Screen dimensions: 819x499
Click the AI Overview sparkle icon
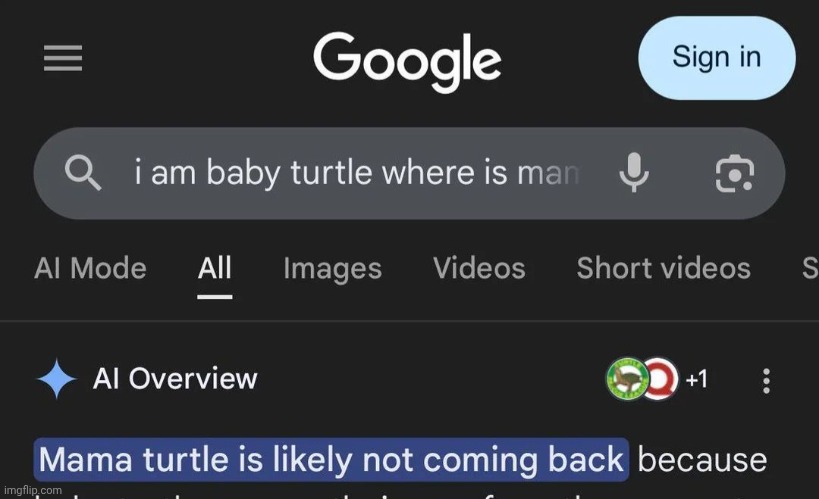[x=56, y=379]
